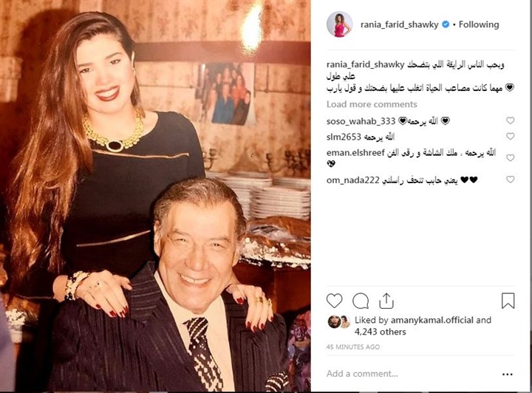Share the post with the upload arrow icon

click(x=386, y=301)
